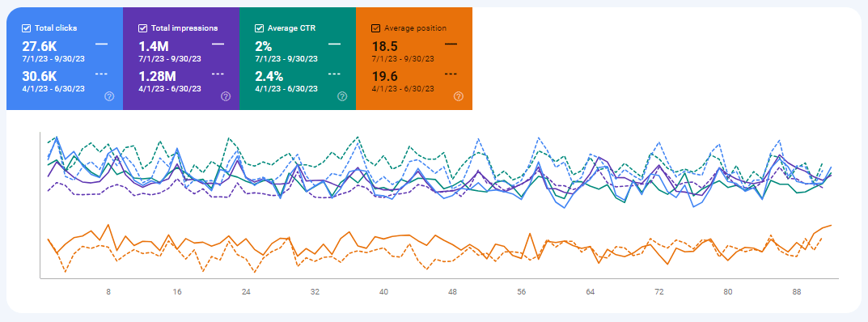Image resolution: width=868 pixels, height=322 pixels.
Task: Click x-axis label 40 on chart
Action: pos(383,292)
